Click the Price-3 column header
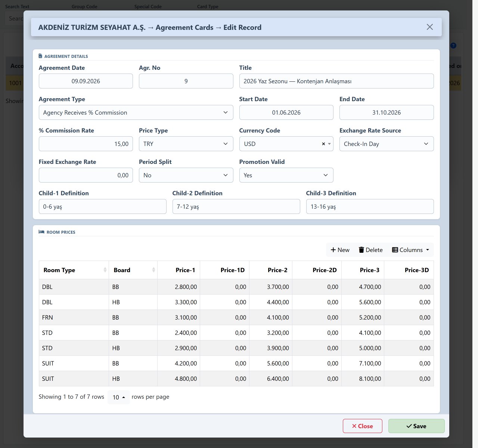478x448 pixels. [x=363, y=270]
